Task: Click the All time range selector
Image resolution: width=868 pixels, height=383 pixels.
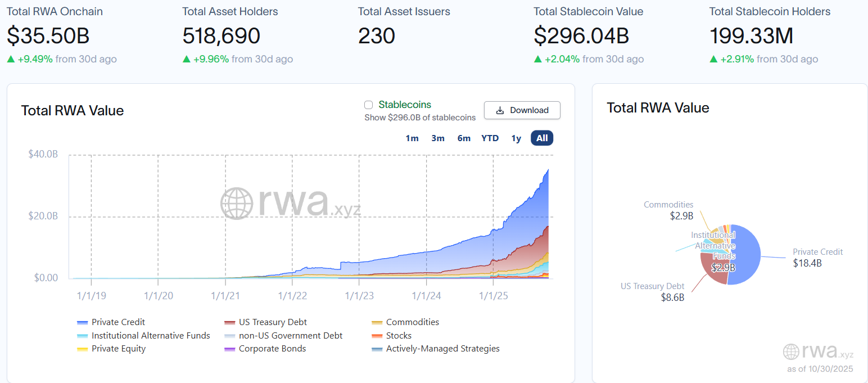Action: click(x=541, y=138)
